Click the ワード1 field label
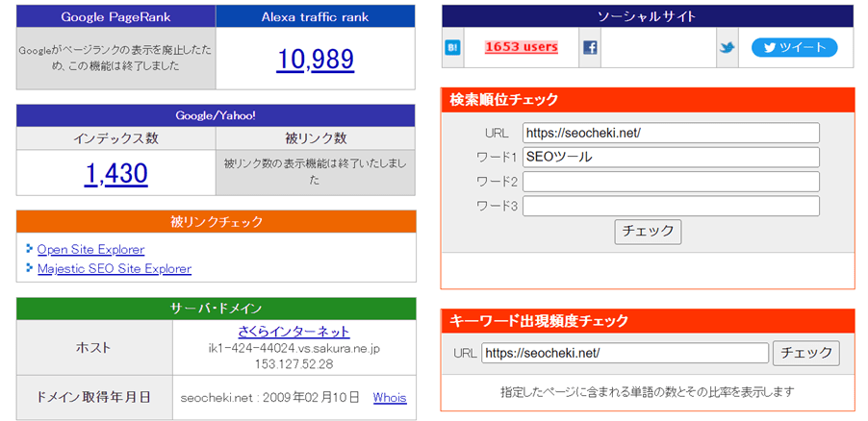Screen dimensions: 868x421 tap(497, 158)
